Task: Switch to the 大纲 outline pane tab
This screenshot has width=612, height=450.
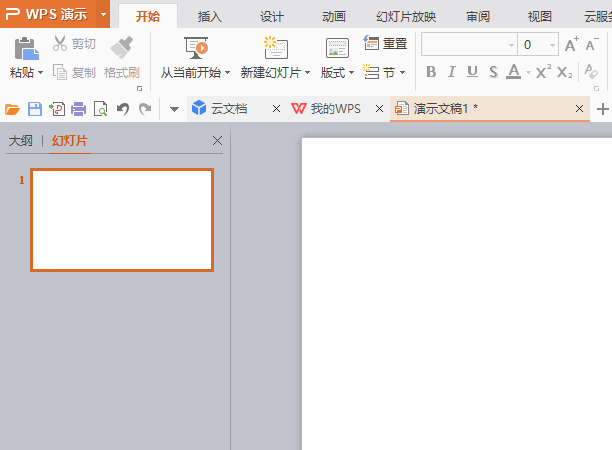Action: pyautogui.click(x=21, y=141)
